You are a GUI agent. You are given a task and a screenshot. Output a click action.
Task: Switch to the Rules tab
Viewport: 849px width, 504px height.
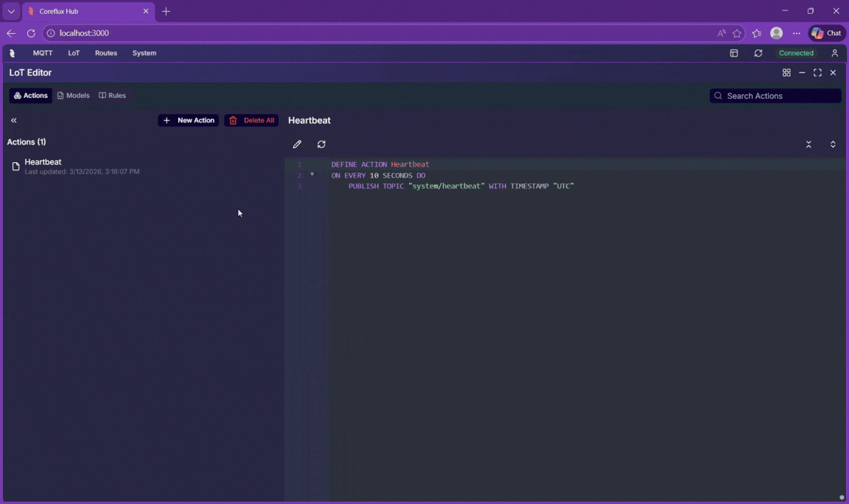pyautogui.click(x=112, y=95)
